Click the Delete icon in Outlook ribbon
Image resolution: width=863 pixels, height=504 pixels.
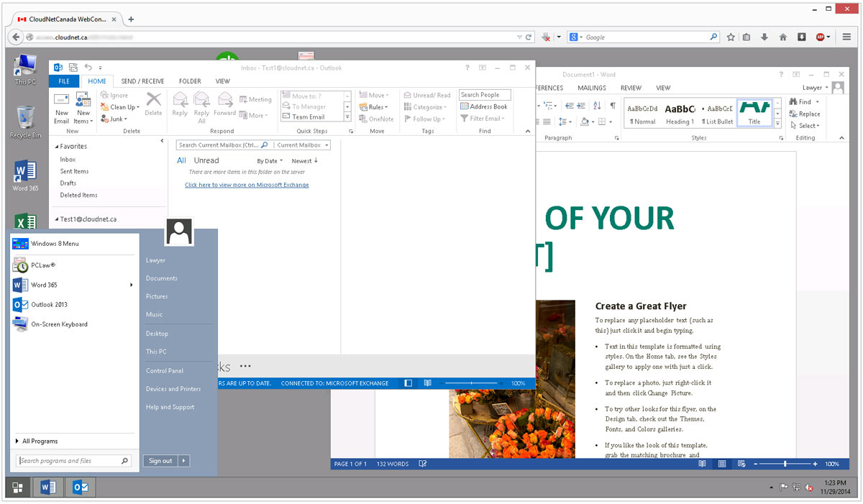click(x=153, y=104)
